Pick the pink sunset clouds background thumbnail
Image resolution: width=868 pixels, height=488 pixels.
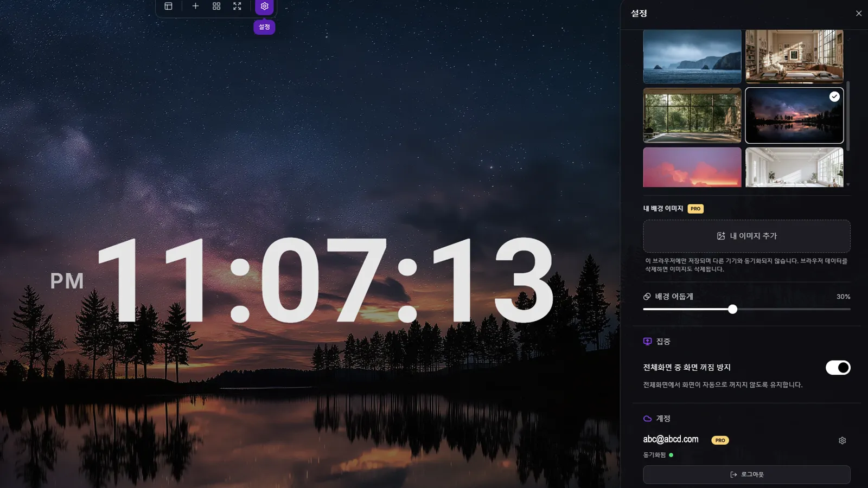pos(692,167)
